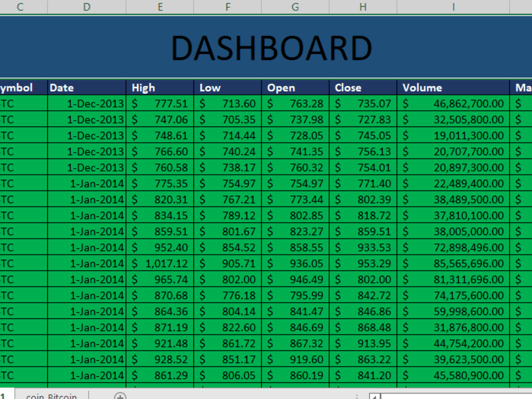Select the Open cell 728.05
Image resolution: width=532 pixels, height=399 pixels.
tap(295, 135)
